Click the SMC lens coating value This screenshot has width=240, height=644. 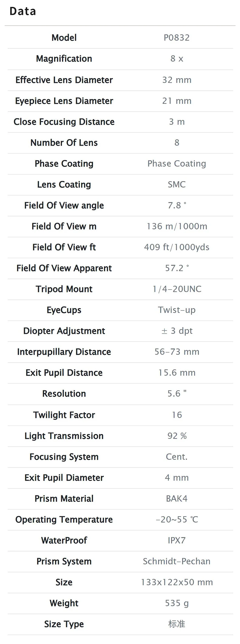coord(177,185)
